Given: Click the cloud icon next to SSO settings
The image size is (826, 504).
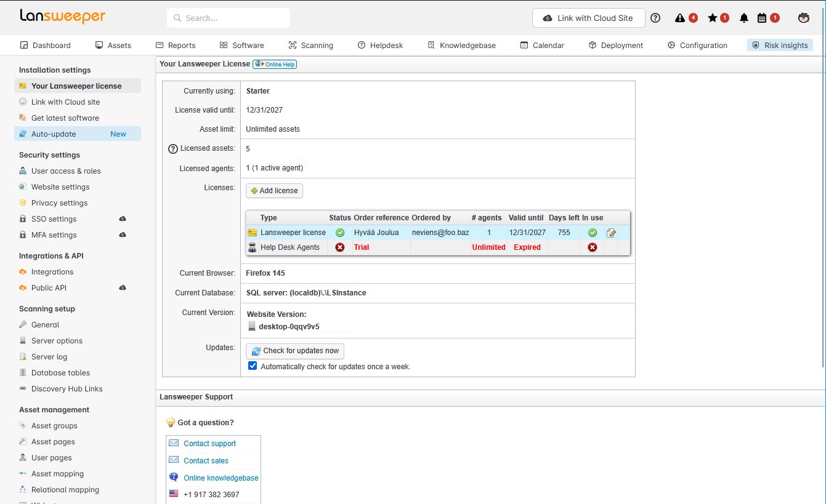Looking at the screenshot, I should click(x=123, y=219).
